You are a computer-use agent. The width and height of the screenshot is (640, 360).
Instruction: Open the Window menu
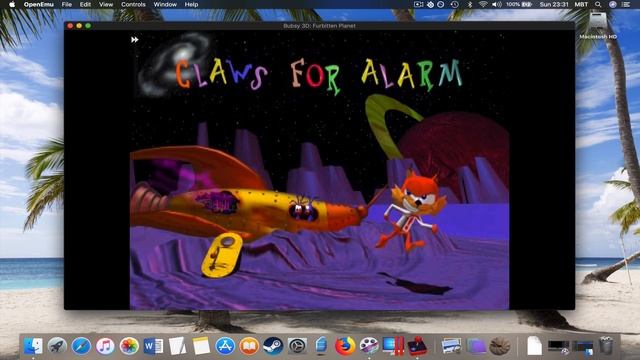(165, 4)
